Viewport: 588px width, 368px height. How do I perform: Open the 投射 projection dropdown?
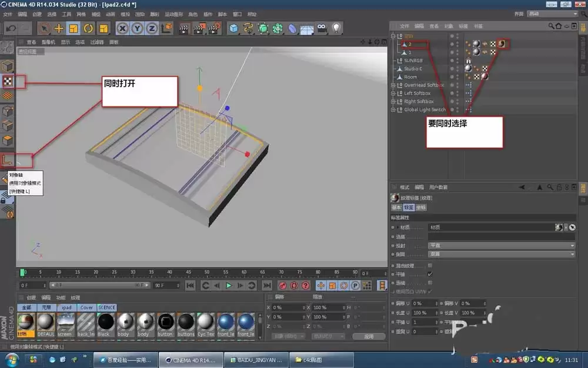pyautogui.click(x=500, y=245)
